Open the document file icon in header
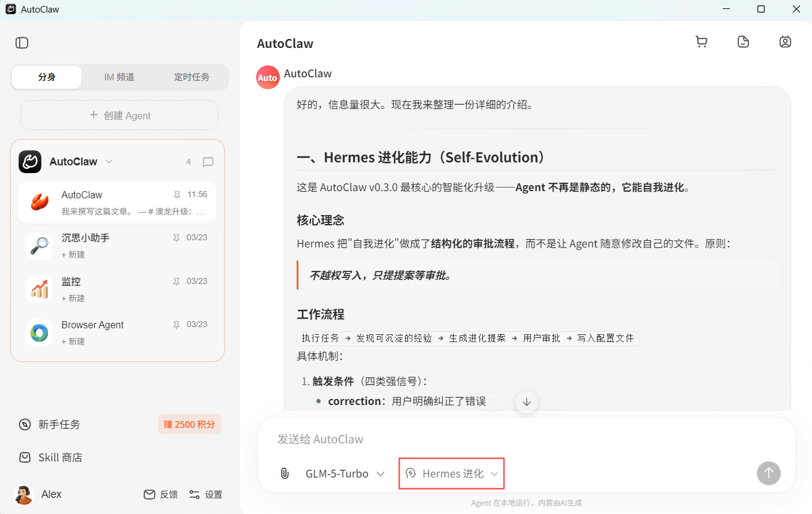Viewport: 812px width, 514px height. 743,42
